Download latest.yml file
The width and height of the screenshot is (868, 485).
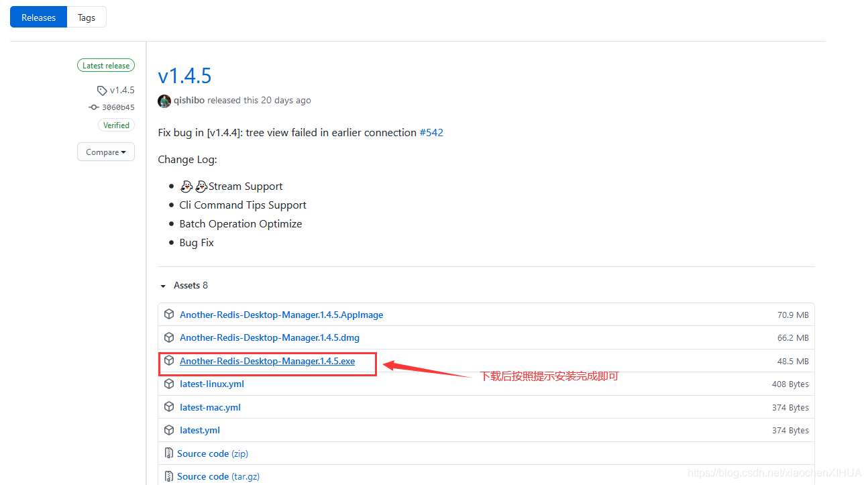[200, 430]
